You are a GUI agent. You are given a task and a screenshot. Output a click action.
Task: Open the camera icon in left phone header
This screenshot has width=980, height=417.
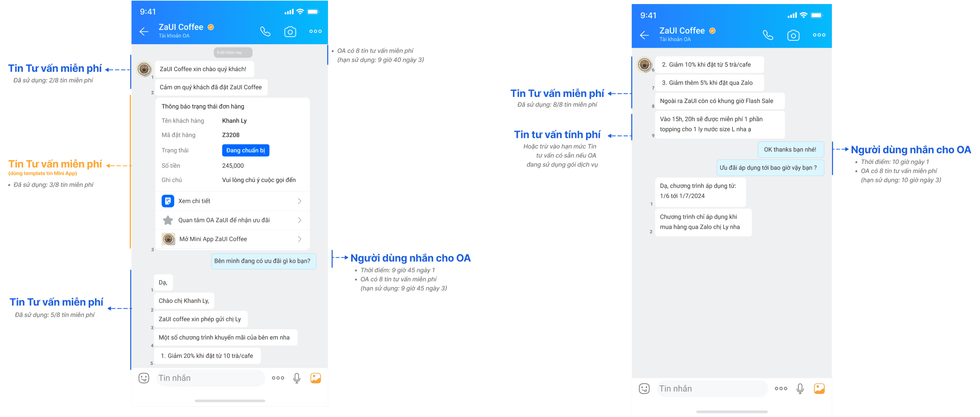click(x=290, y=32)
